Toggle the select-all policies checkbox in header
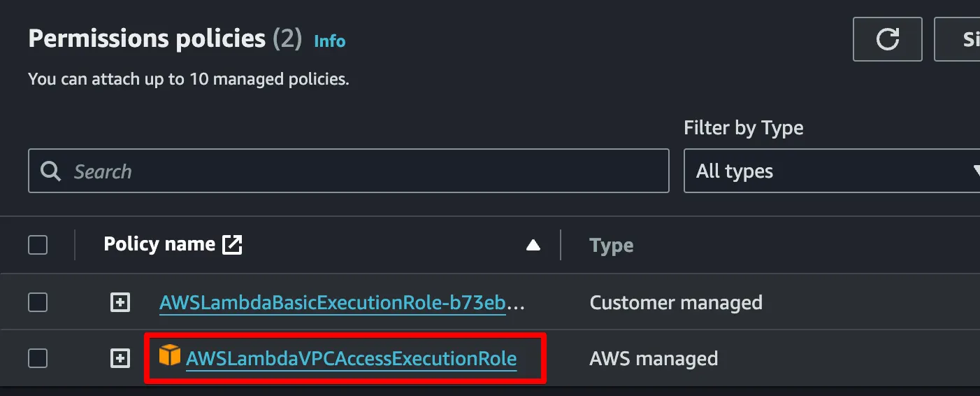The height and width of the screenshot is (396, 980). point(38,245)
